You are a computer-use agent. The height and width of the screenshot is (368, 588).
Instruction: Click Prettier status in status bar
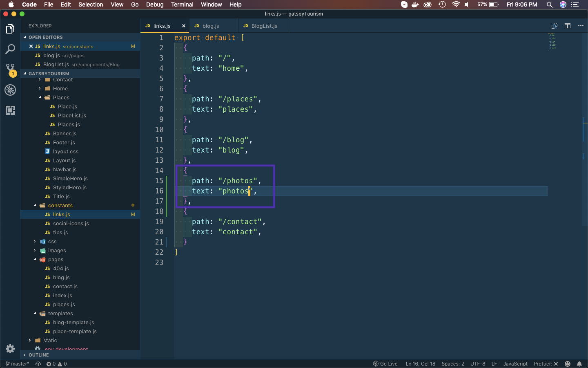(546, 364)
